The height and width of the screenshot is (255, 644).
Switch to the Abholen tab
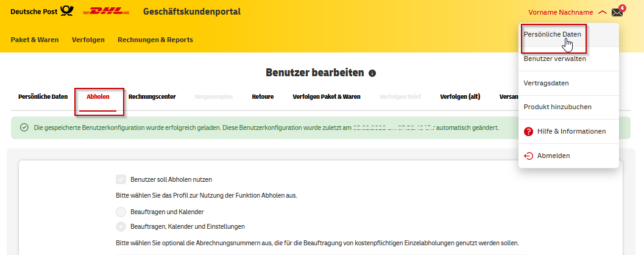pos(97,97)
